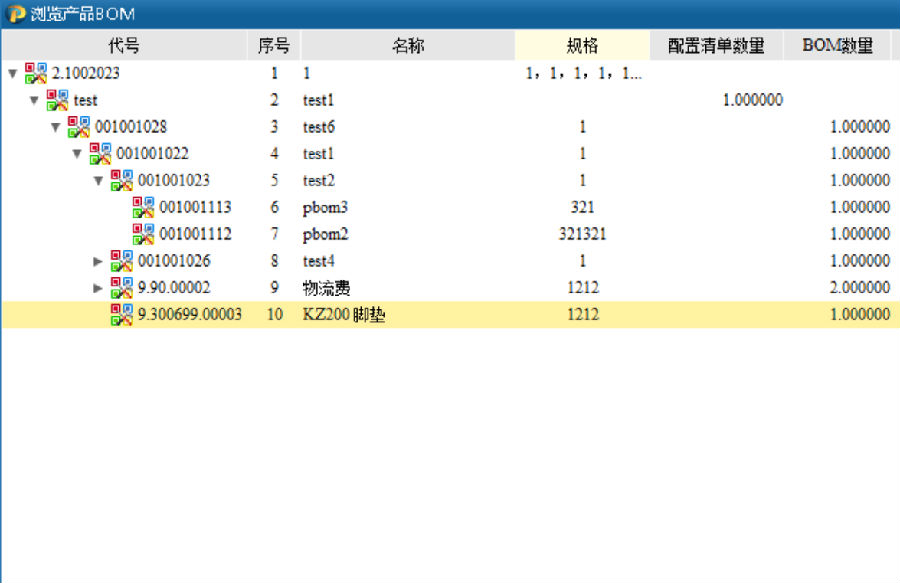The image size is (900, 583).
Task: Click the BOM icon beside 001001022
Action: (100, 154)
